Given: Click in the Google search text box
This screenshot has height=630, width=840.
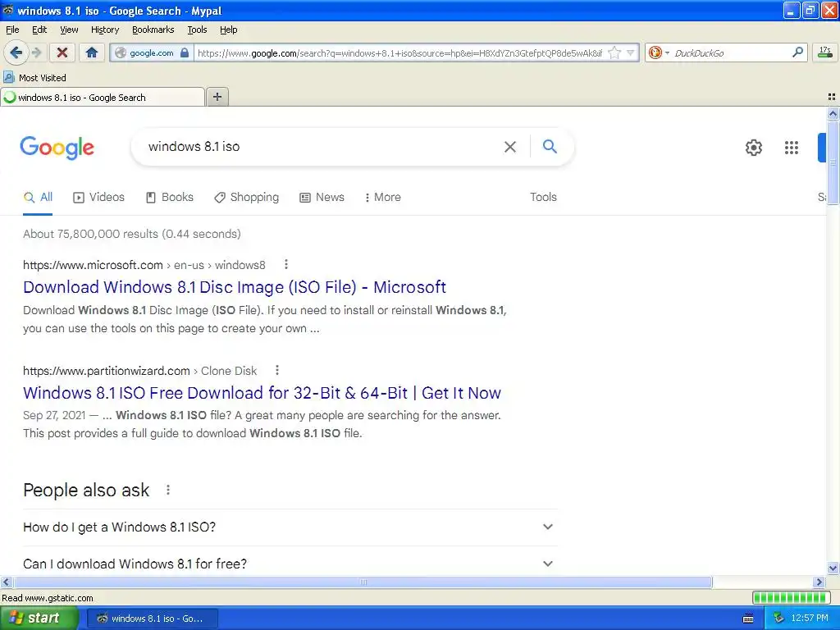Looking at the screenshot, I should [x=322, y=147].
